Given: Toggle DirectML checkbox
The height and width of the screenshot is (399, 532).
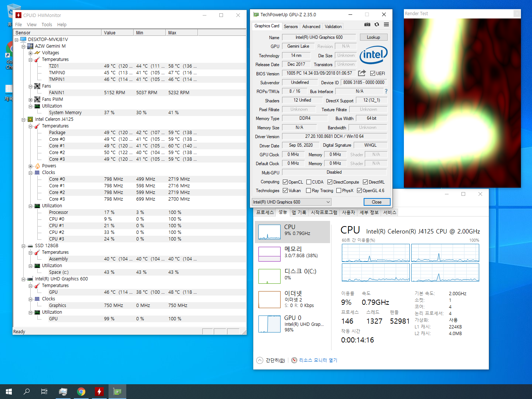Looking at the screenshot, I should pyautogui.click(x=365, y=182).
